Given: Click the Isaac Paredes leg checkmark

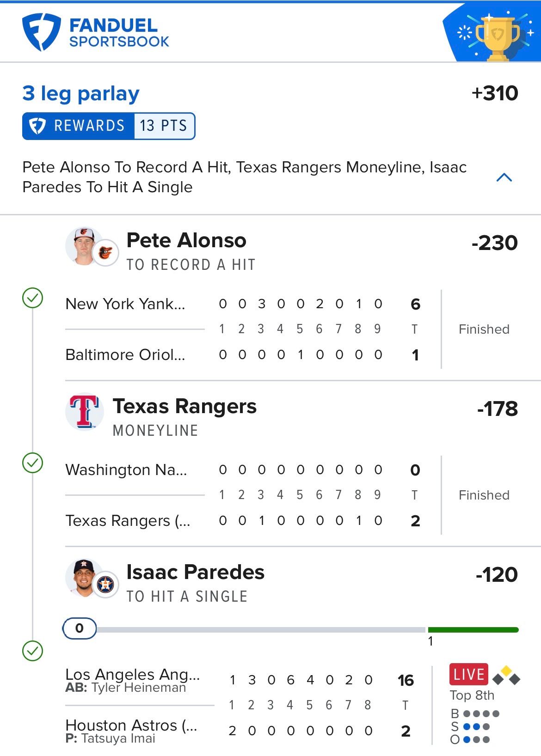Looking at the screenshot, I should point(33,651).
